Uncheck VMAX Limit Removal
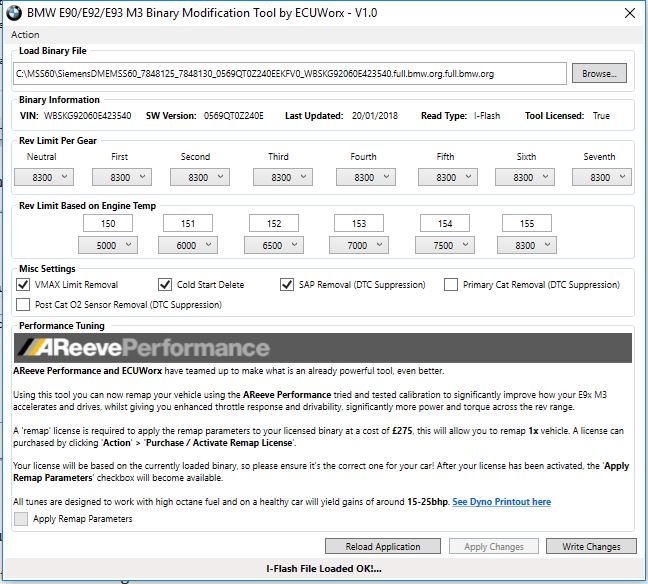Viewport: 648px width, 584px height. 23,284
